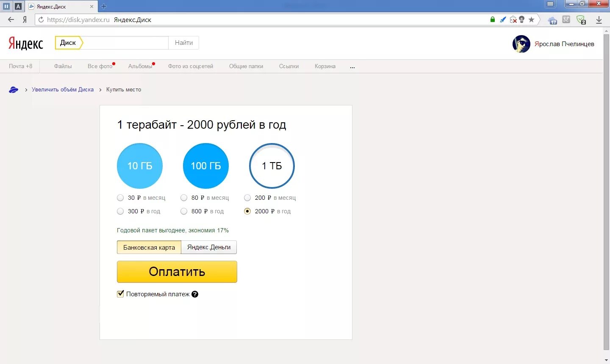This screenshot has height=364, width=610.
Task: Select 30 ₽ в месяц option
Action: point(120,198)
